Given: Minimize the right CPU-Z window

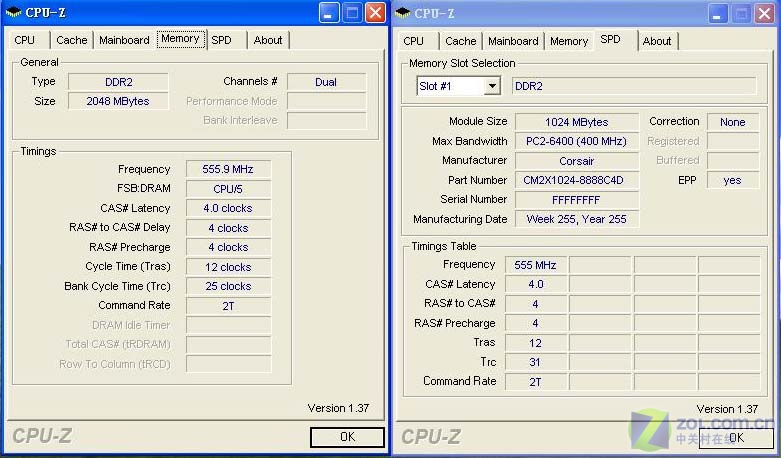Looking at the screenshot, I should tap(718, 14).
